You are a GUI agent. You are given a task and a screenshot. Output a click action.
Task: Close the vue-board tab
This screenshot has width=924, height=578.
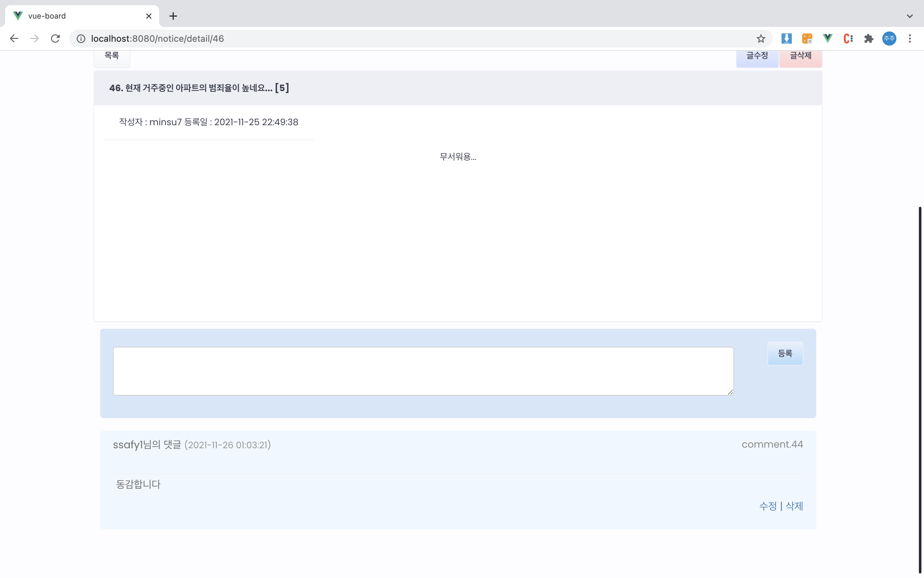pos(149,16)
